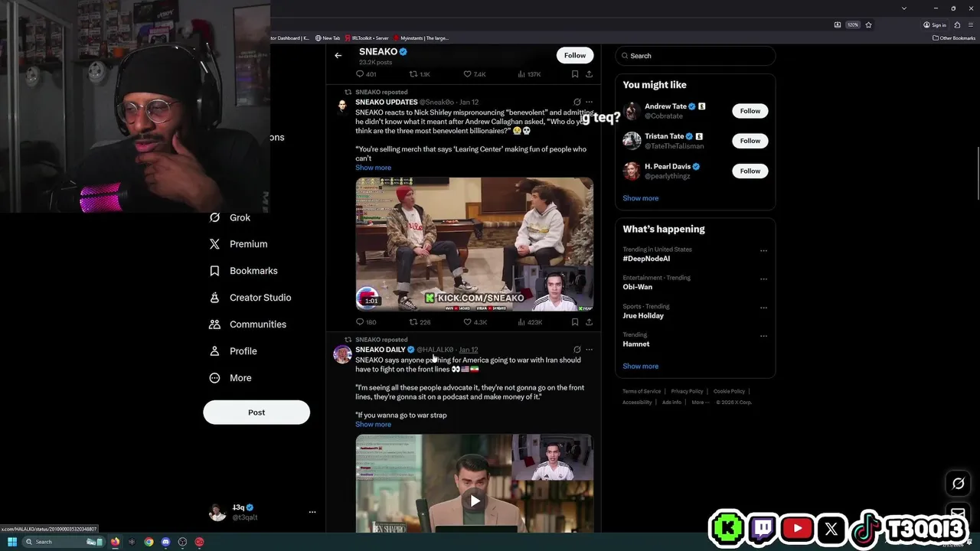Show more trends under What's happening

click(640, 367)
